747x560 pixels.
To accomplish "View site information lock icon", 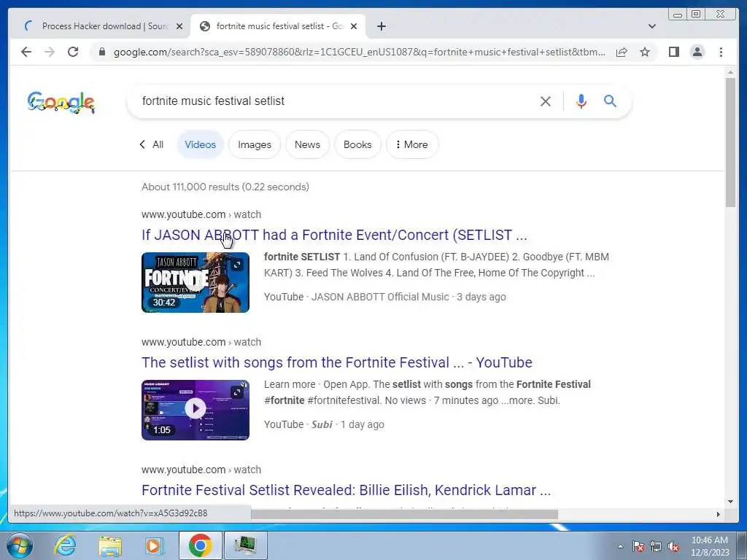I will (101, 52).
